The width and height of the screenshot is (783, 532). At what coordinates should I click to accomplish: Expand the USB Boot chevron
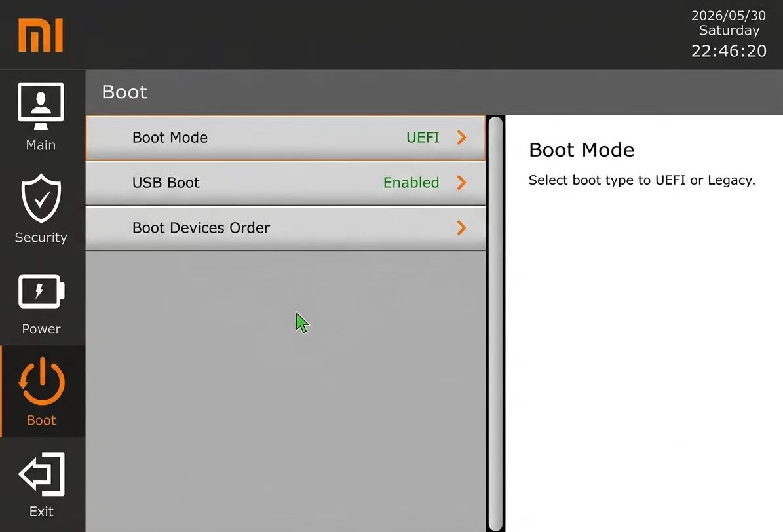461,182
